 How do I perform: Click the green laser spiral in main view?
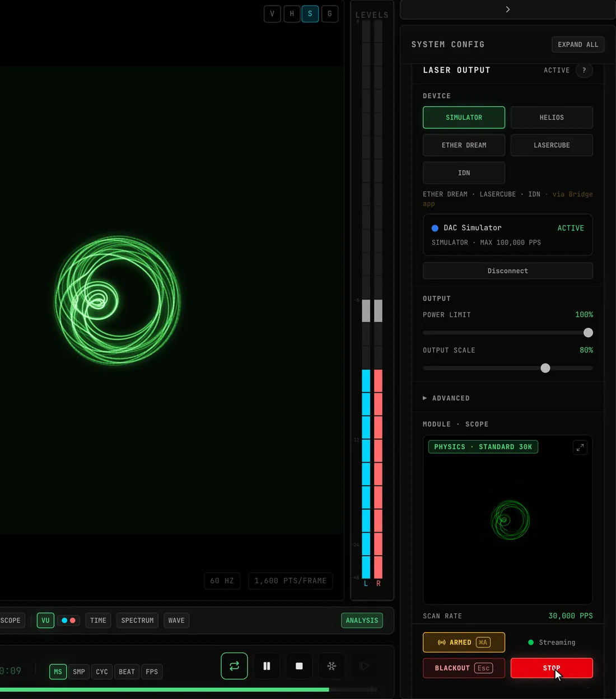[x=118, y=300]
